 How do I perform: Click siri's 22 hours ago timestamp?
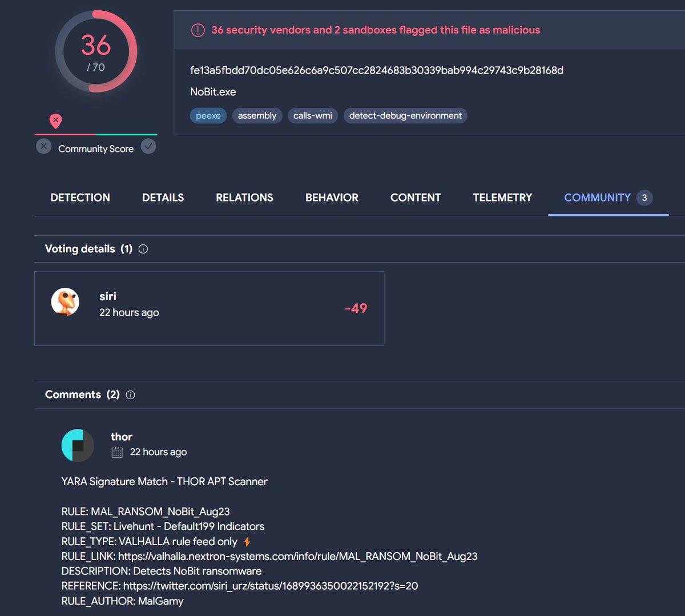[x=129, y=312]
